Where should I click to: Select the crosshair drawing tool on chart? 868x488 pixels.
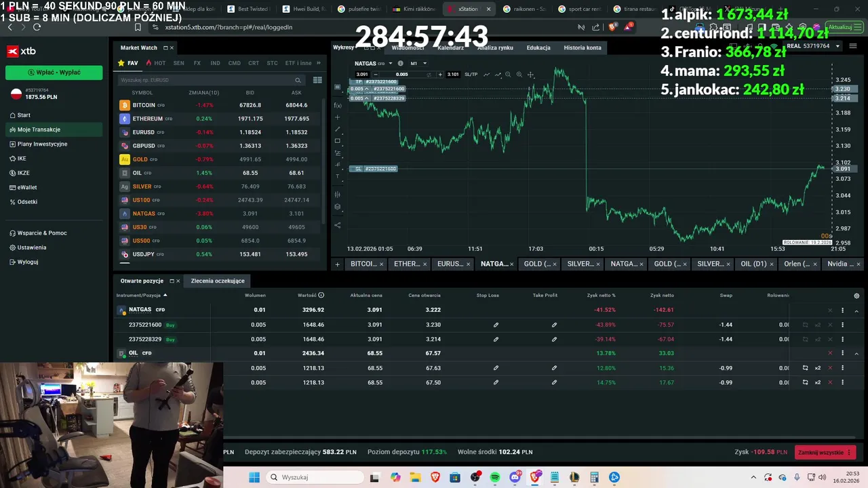(x=338, y=117)
